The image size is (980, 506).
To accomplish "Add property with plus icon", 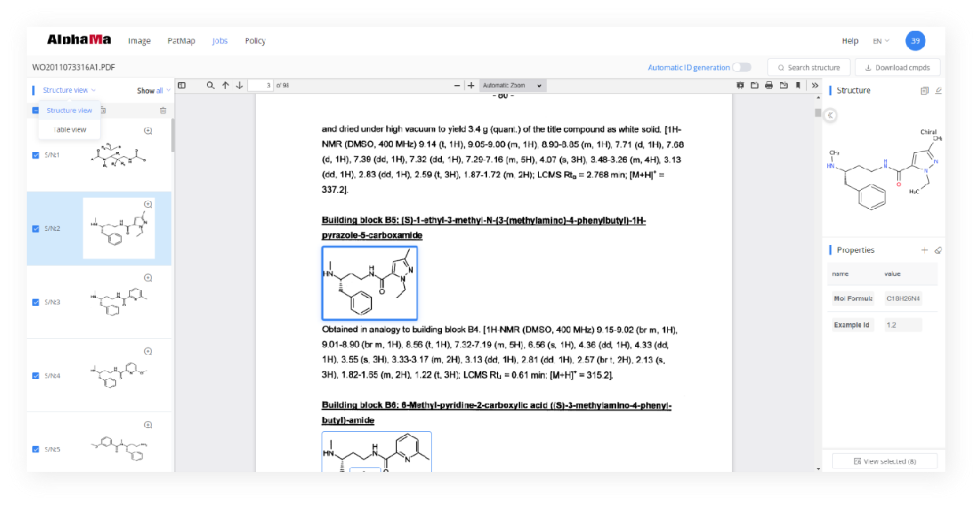I will coord(925,250).
